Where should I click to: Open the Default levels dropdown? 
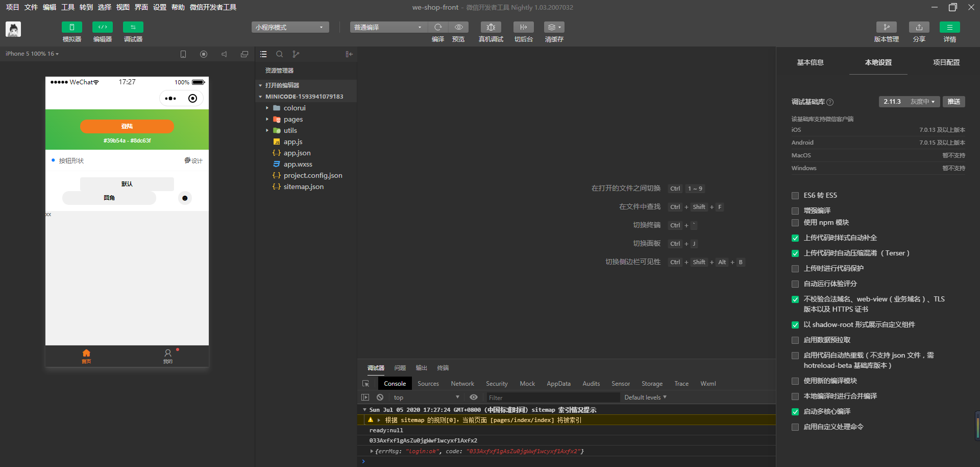point(645,398)
